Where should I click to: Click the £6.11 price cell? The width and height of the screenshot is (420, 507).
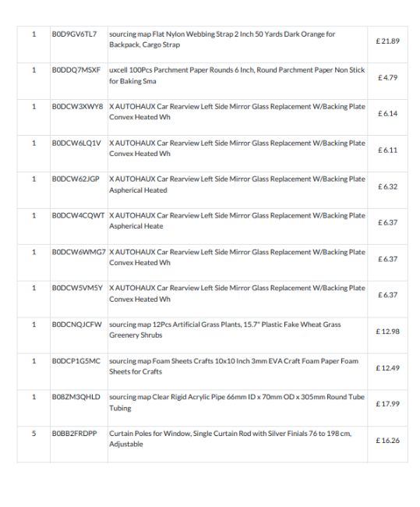(387, 150)
